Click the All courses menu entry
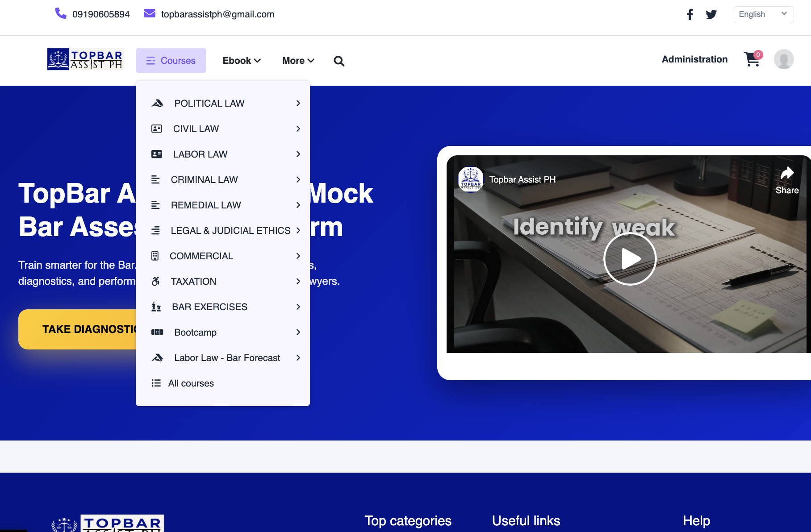 [x=191, y=383]
